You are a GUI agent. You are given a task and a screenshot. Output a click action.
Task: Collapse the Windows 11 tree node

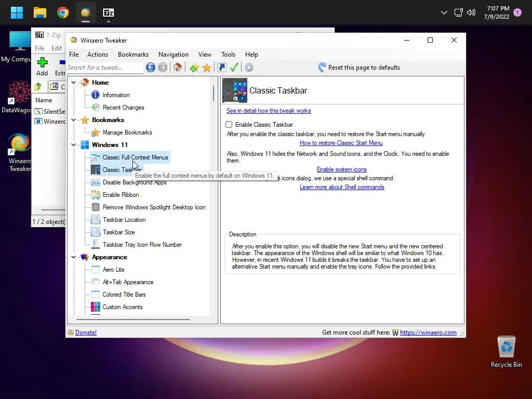pyautogui.click(x=74, y=145)
